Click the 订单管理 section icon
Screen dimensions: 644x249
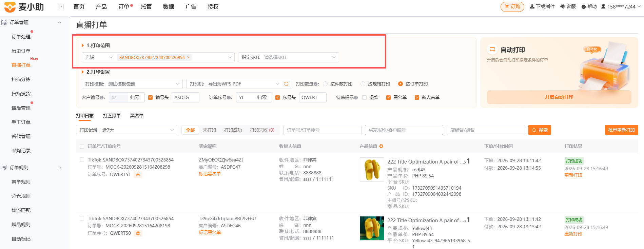click(x=4, y=22)
